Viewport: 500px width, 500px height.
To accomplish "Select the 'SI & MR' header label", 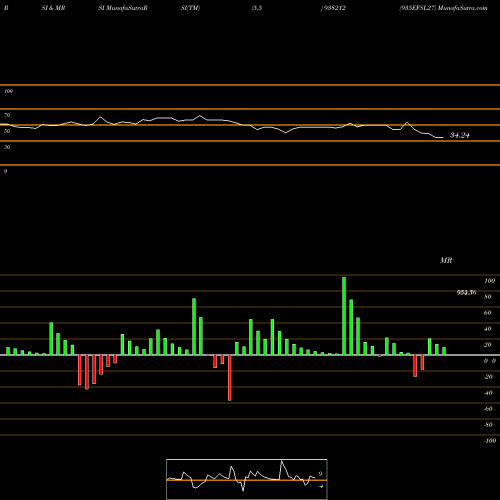I will [x=53, y=8].
